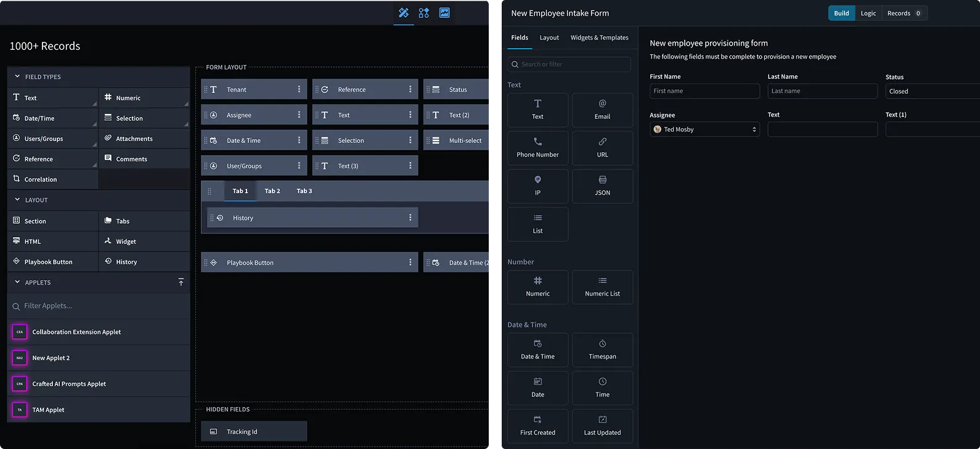This screenshot has height=449, width=980.
Task: Select Crafted AI Prompts Applet
Action: click(99, 384)
